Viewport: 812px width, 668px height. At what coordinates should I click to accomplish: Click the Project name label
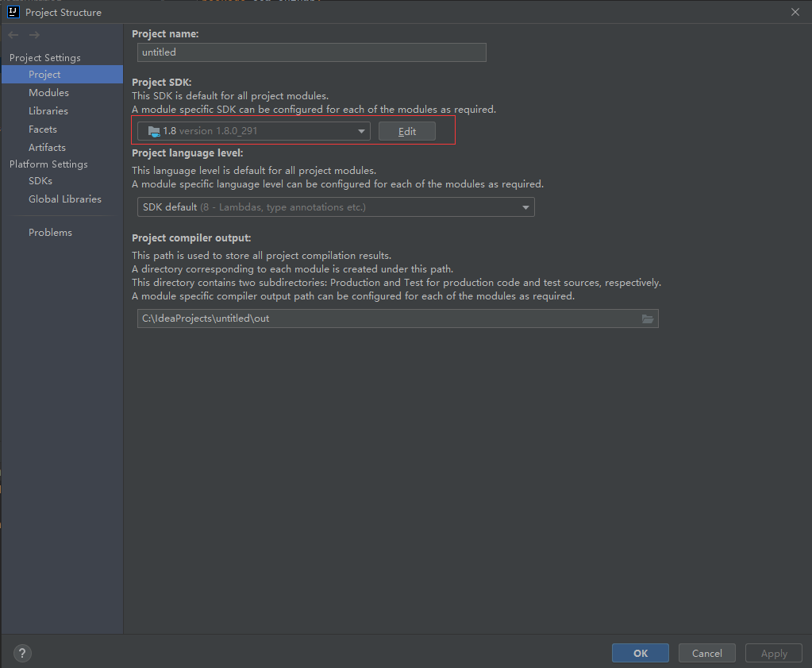tap(165, 33)
